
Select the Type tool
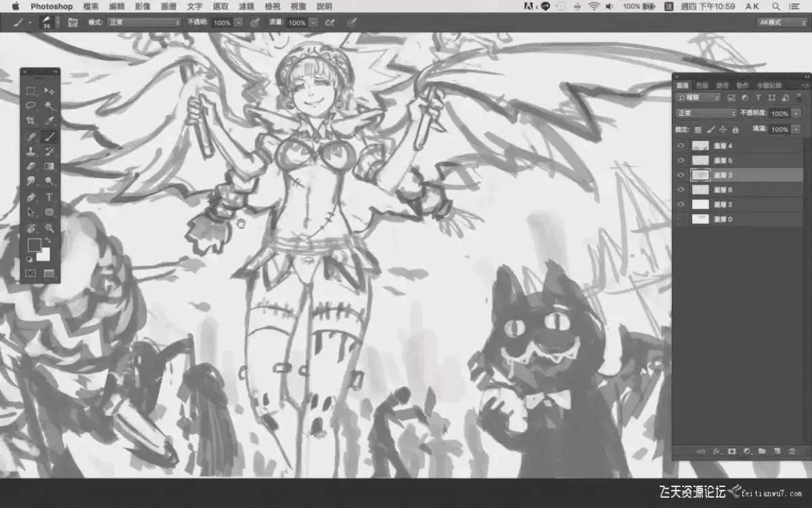click(49, 197)
